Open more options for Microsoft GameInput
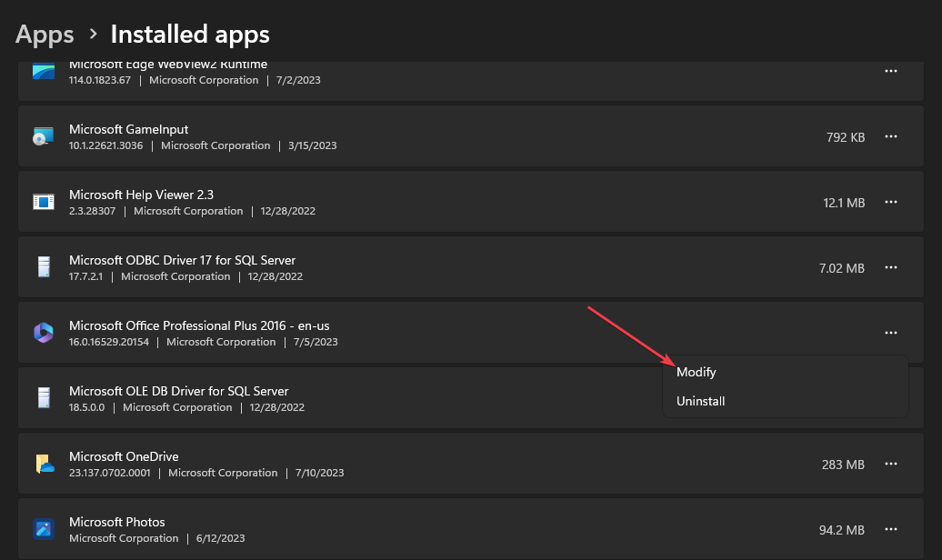 coord(891,136)
